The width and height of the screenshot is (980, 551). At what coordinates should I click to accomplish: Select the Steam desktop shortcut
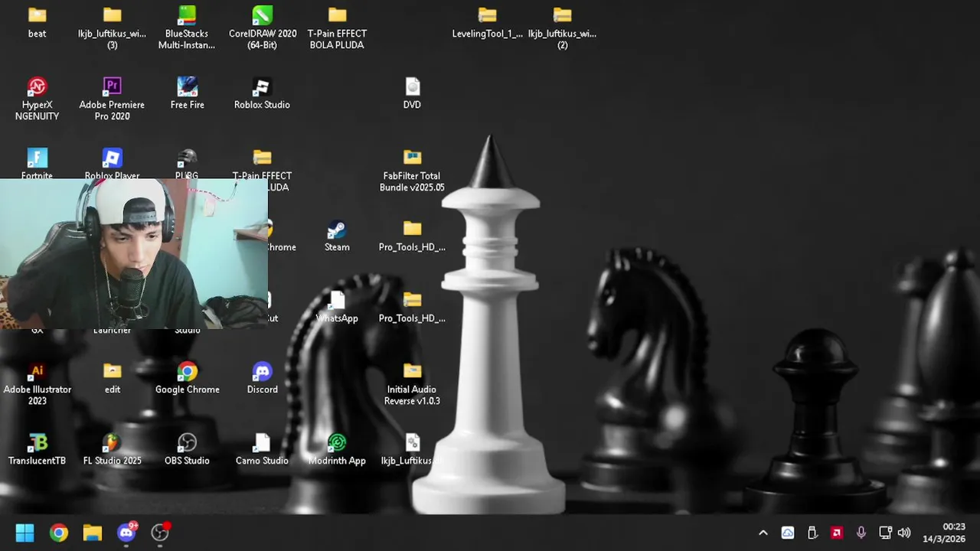click(337, 236)
